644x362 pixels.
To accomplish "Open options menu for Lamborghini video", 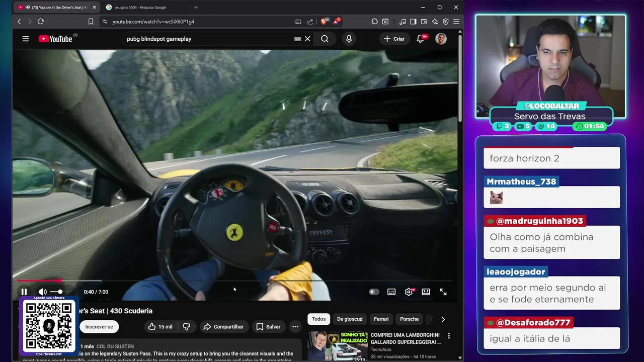I will click(449, 336).
